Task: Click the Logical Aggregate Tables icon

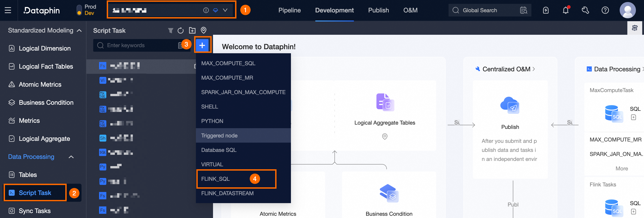Action: (385, 102)
